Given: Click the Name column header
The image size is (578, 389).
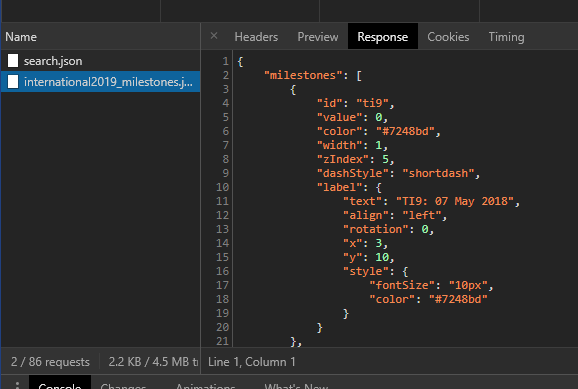Looking at the screenshot, I should coord(21,37).
